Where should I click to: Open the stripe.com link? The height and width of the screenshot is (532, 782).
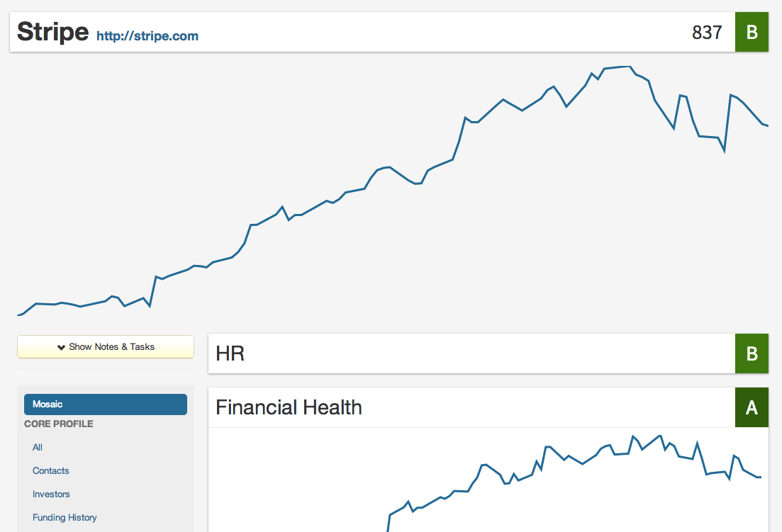click(x=147, y=36)
